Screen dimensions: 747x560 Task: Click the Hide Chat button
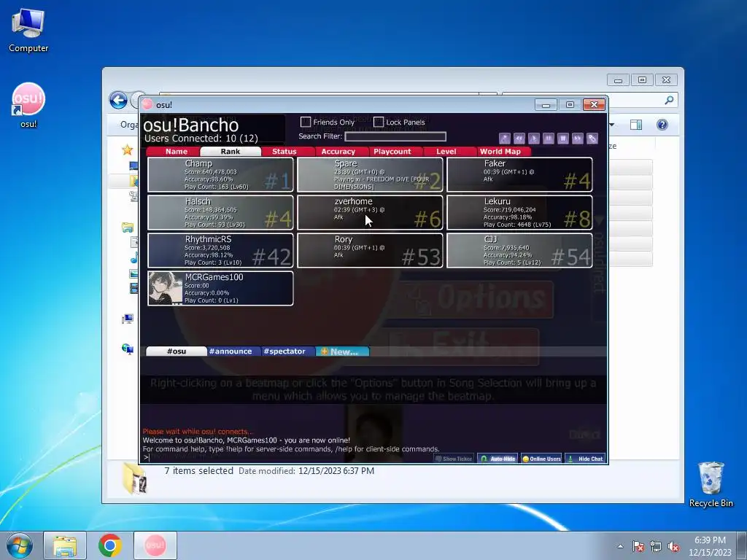coord(586,459)
